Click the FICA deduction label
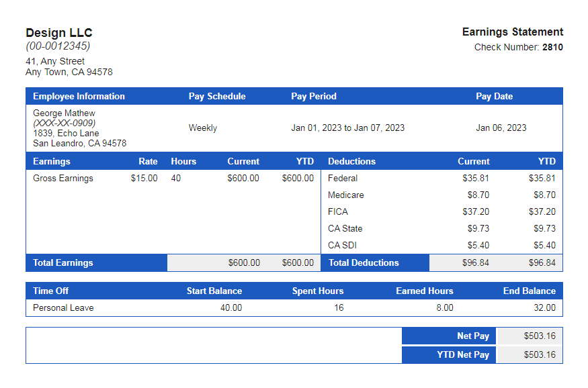Viewport: 588px width, 388px height. point(335,211)
